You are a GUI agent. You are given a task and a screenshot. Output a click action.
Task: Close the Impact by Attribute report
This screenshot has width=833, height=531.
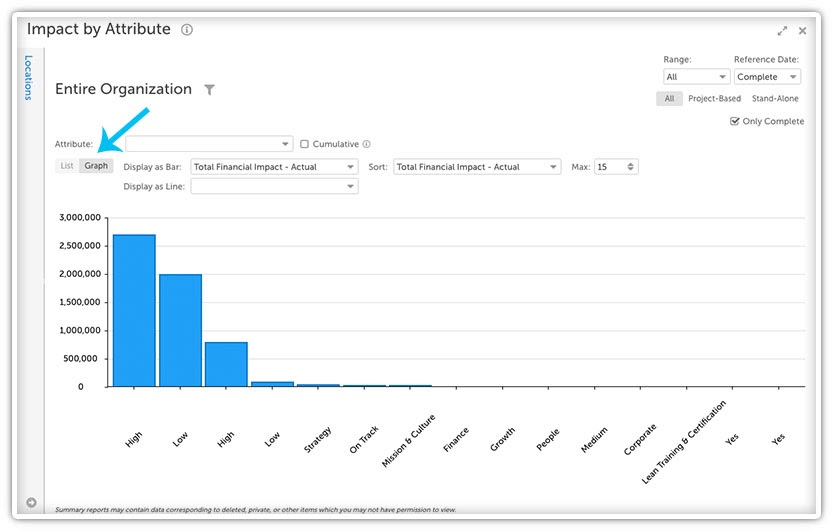pos(802,31)
